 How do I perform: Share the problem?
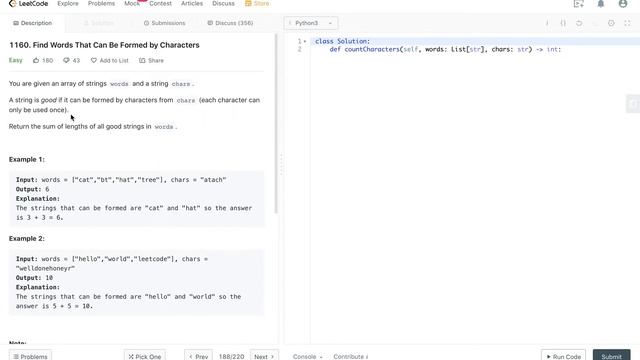[x=151, y=60]
